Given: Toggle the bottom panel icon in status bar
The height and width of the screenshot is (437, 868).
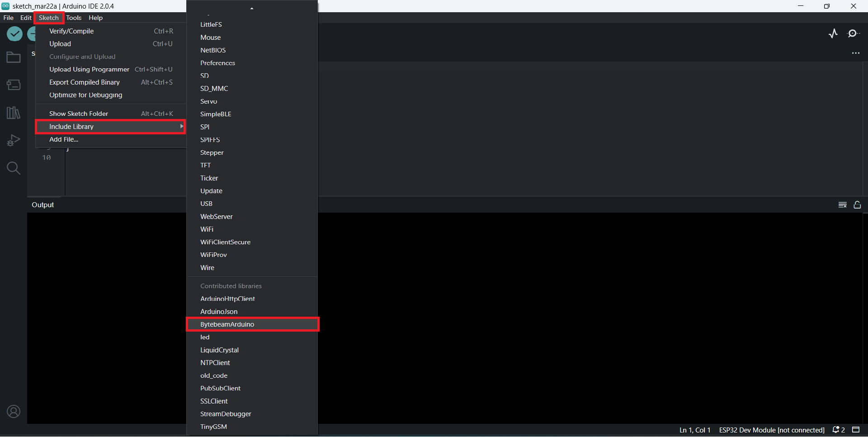Looking at the screenshot, I should pos(856,430).
